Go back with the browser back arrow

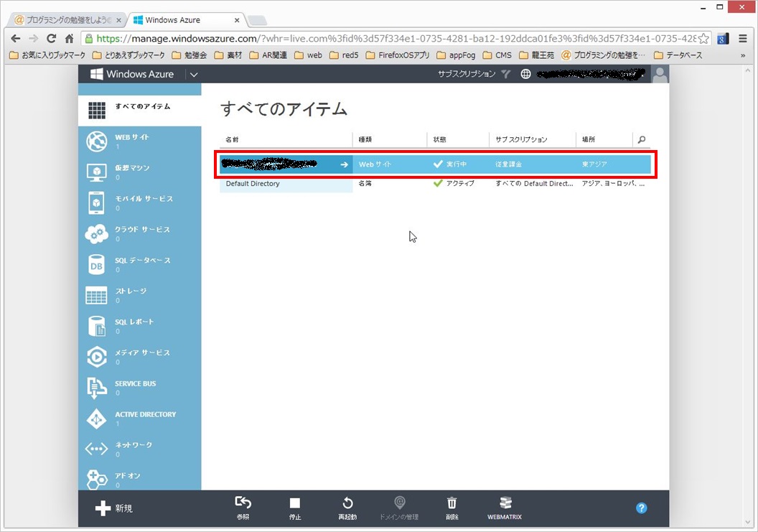16,39
